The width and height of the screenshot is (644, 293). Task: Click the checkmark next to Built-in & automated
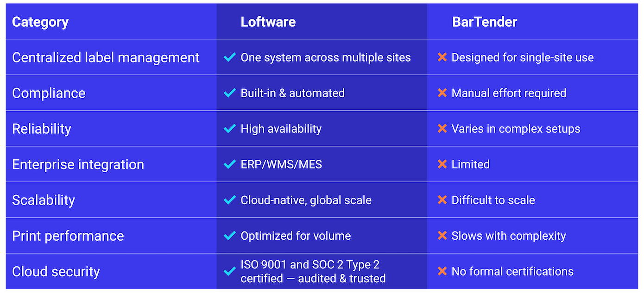tap(229, 93)
